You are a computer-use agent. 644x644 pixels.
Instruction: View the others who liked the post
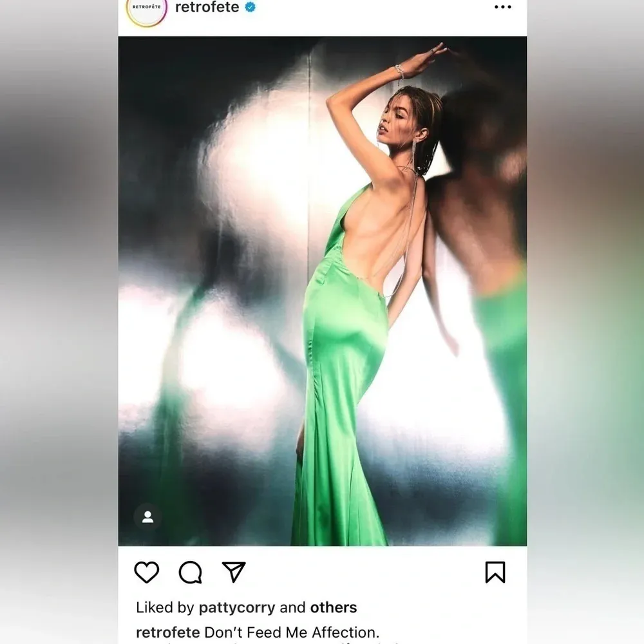click(x=333, y=607)
